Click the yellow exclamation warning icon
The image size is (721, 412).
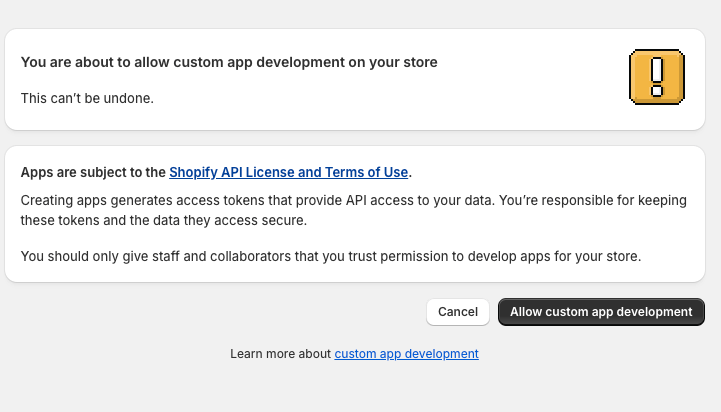657,77
